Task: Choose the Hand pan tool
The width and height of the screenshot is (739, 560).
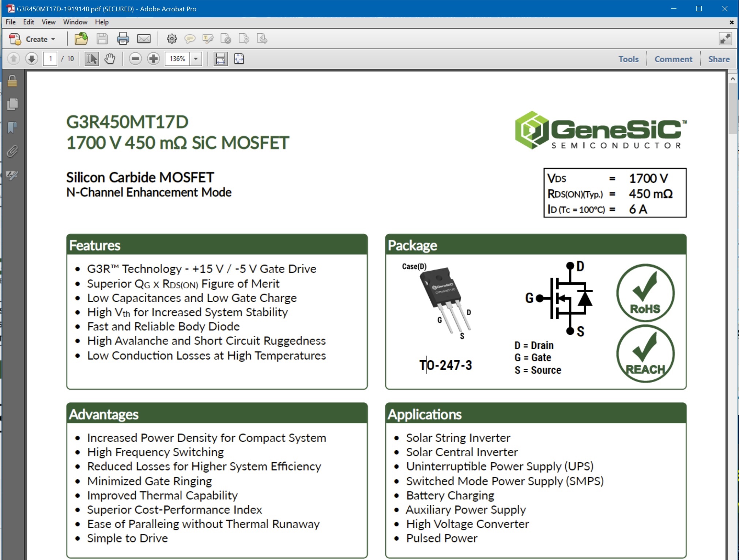Action: [110, 59]
